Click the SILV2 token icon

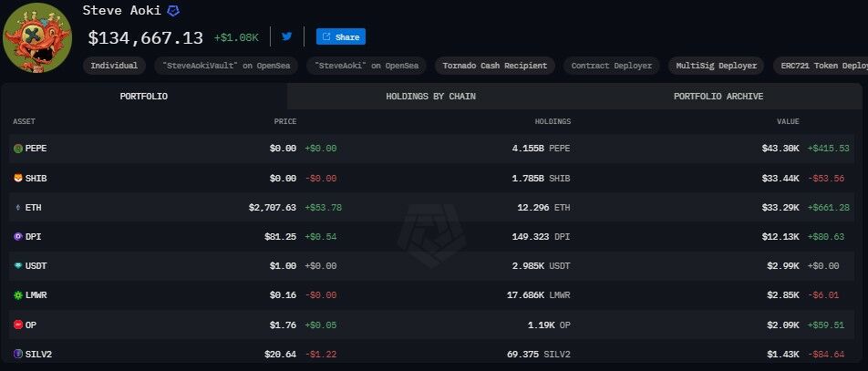tap(17, 354)
